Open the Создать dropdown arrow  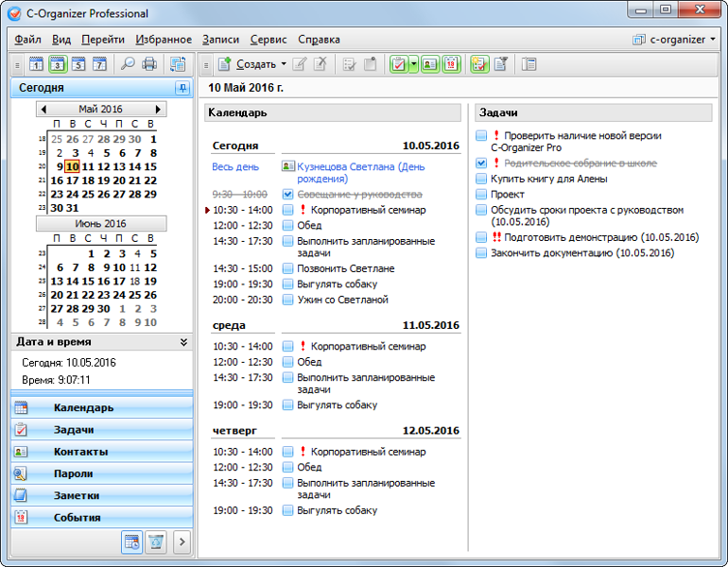(x=284, y=64)
